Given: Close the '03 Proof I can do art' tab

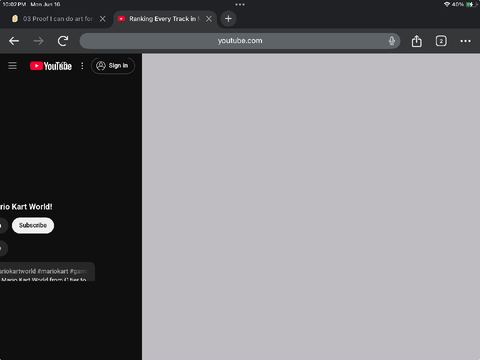Looking at the screenshot, I should click(x=103, y=19).
